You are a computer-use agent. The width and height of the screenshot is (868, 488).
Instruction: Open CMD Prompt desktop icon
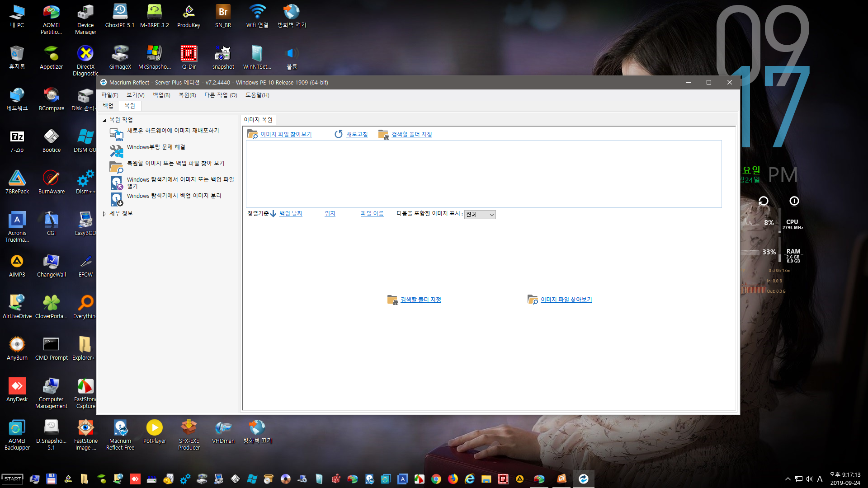(51, 348)
